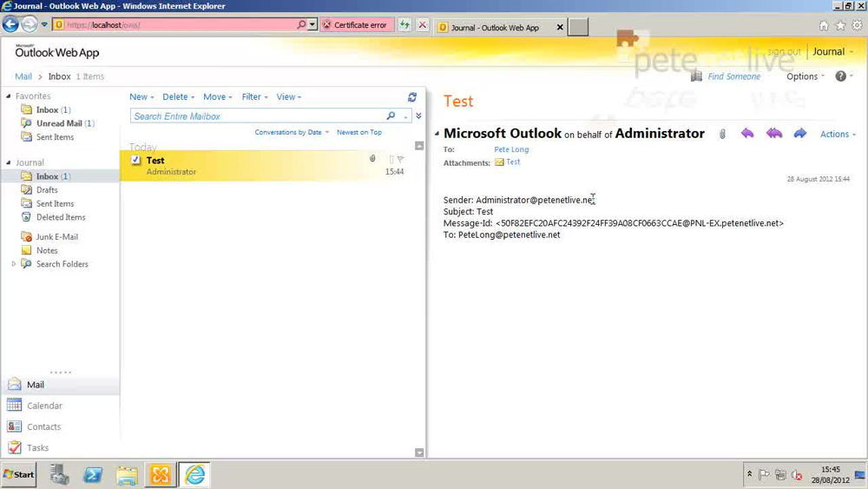Expand Search Folders tree node
868x489 pixels.
point(14,264)
